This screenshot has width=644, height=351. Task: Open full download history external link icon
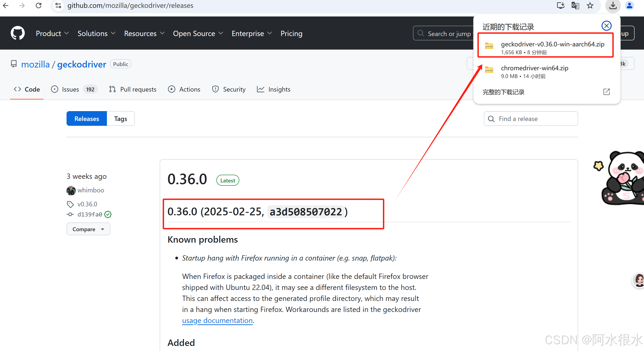(x=606, y=92)
